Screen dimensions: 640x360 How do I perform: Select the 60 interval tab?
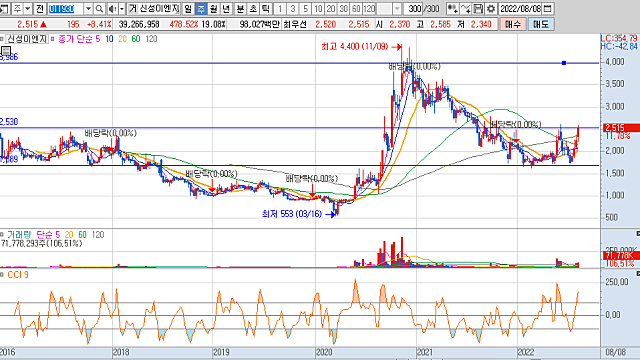pyautogui.click(x=356, y=9)
